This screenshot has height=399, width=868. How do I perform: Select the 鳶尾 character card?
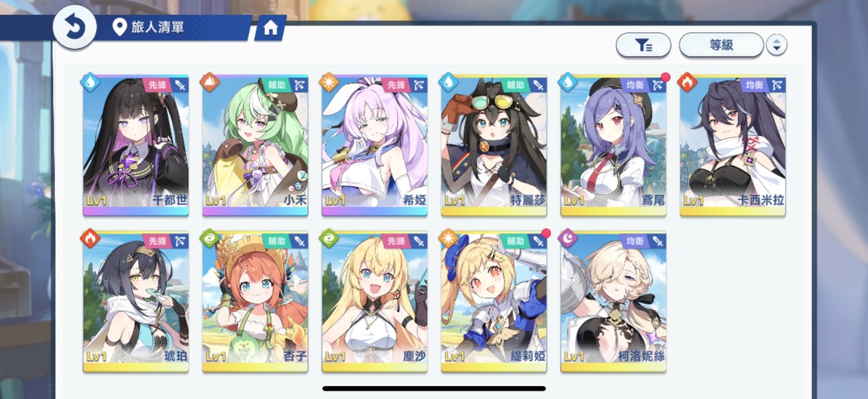(614, 146)
